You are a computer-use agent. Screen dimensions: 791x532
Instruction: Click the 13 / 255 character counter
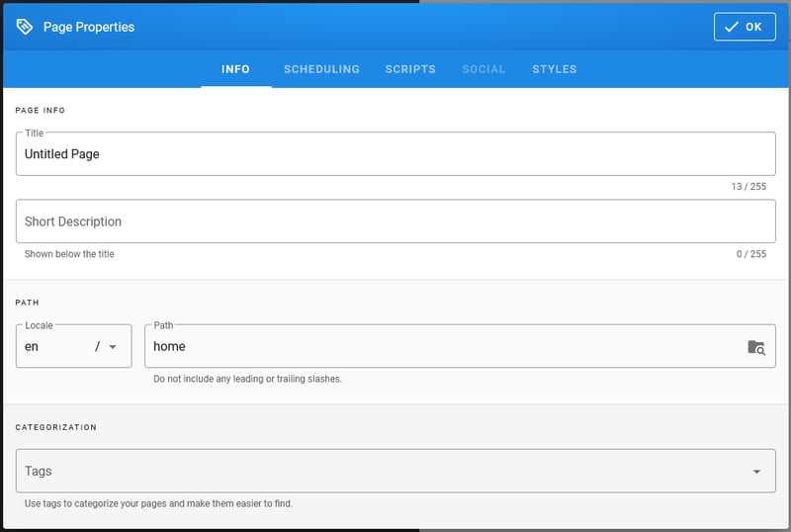click(x=748, y=187)
